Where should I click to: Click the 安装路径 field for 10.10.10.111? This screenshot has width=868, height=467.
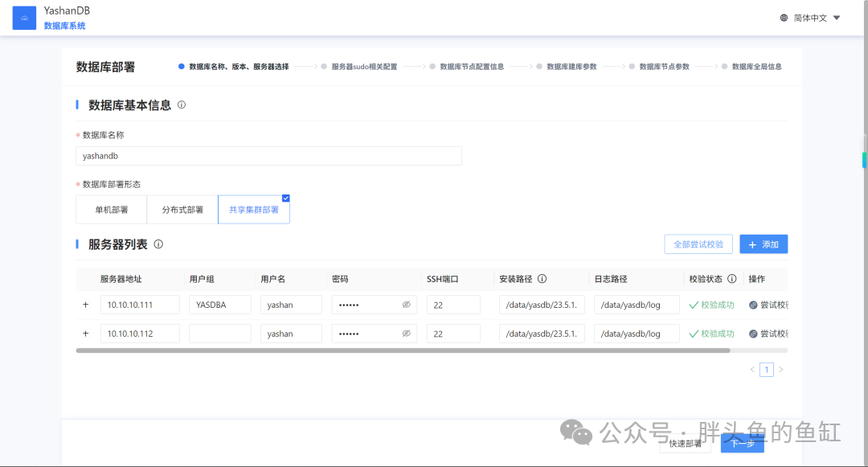point(542,305)
